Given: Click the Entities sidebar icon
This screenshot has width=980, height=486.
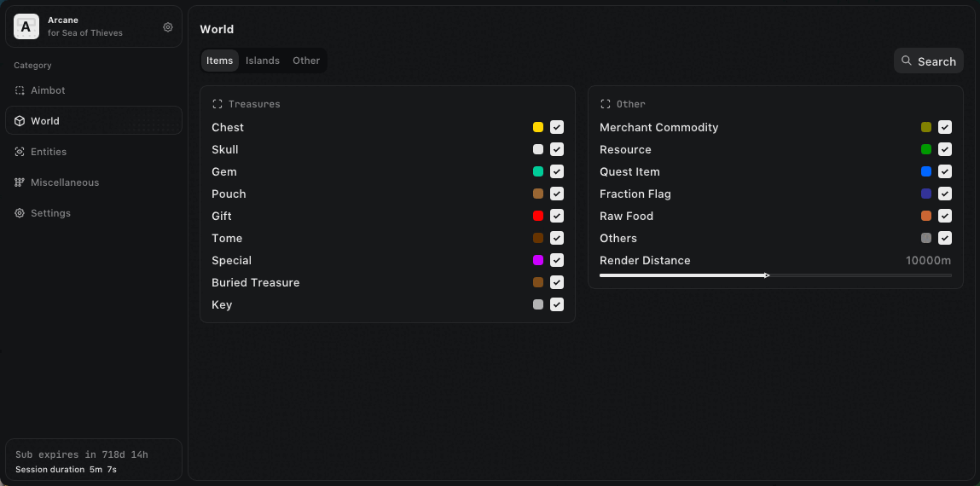Looking at the screenshot, I should [20, 152].
